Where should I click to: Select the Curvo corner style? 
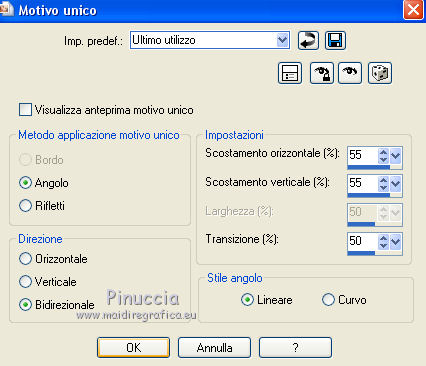coord(328,299)
